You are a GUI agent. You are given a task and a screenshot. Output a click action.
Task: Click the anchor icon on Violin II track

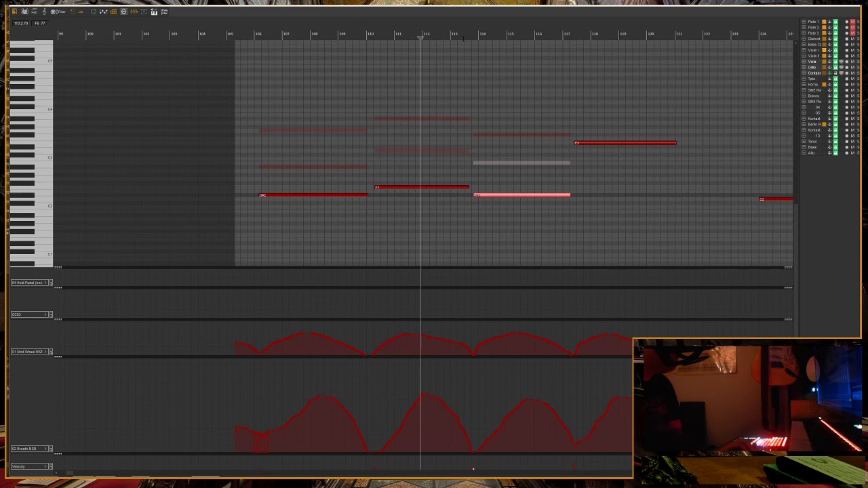click(829, 56)
